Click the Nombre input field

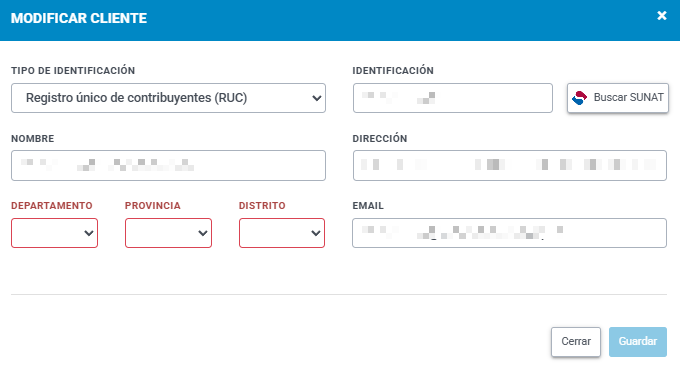click(168, 165)
